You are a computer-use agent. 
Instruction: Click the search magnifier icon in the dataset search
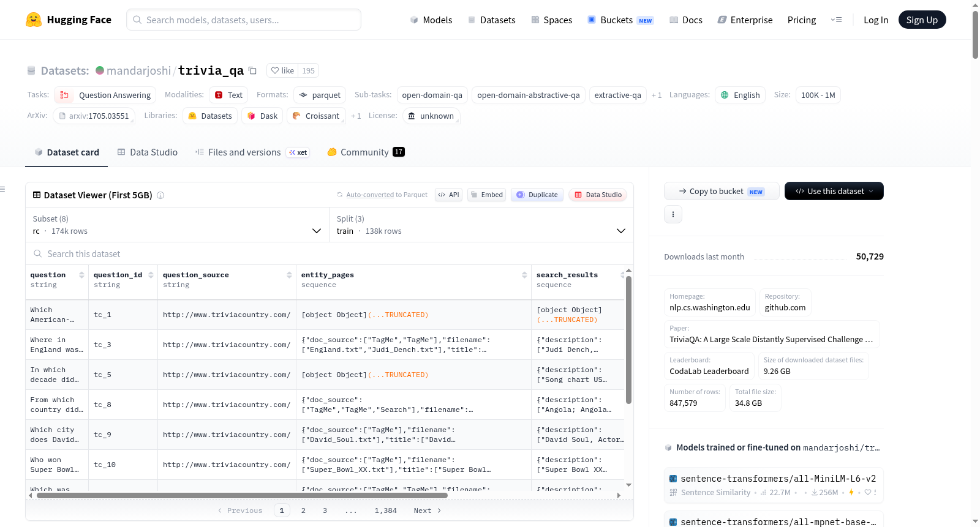pyautogui.click(x=38, y=253)
